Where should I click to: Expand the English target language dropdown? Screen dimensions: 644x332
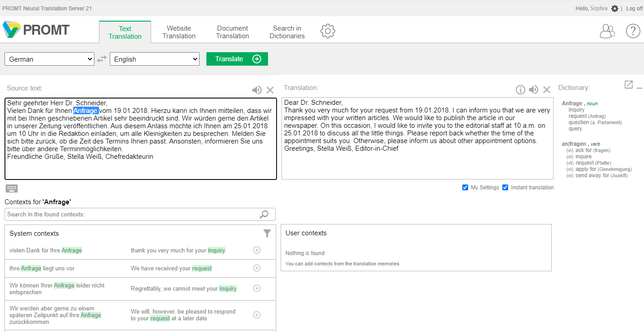pos(155,59)
